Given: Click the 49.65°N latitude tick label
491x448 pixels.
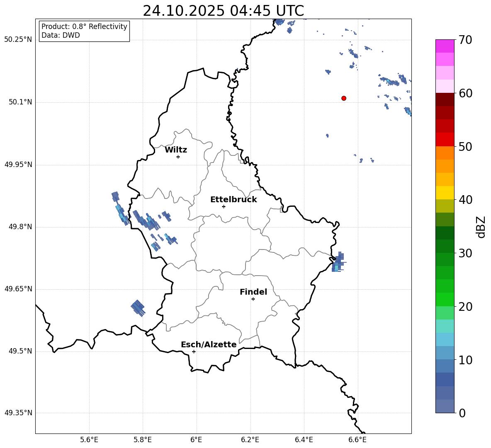Looking at the screenshot, I should (x=18, y=289).
